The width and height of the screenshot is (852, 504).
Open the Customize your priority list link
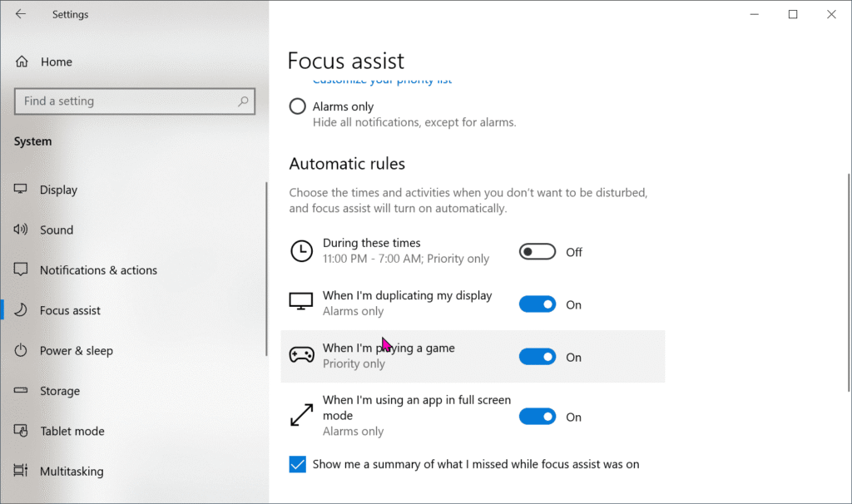point(382,79)
